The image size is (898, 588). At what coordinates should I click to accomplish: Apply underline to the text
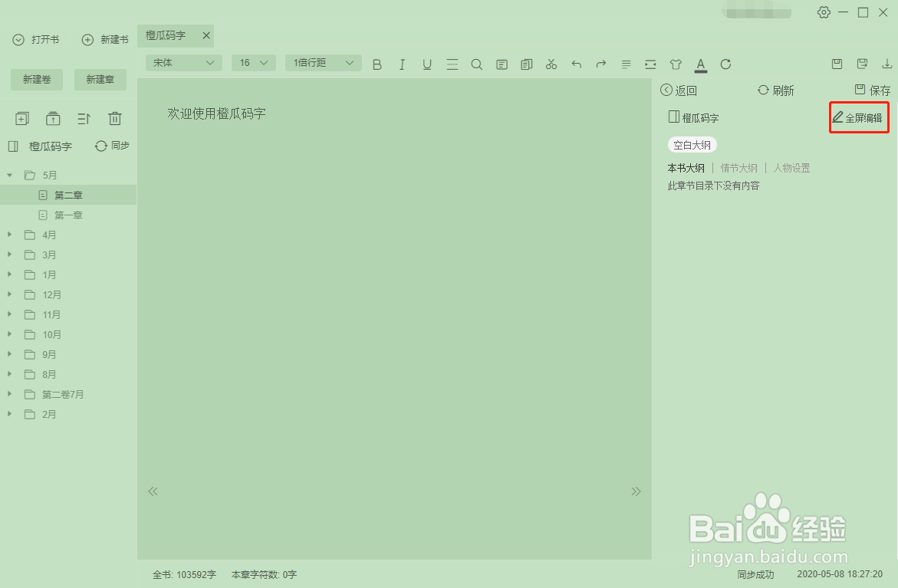click(x=427, y=64)
